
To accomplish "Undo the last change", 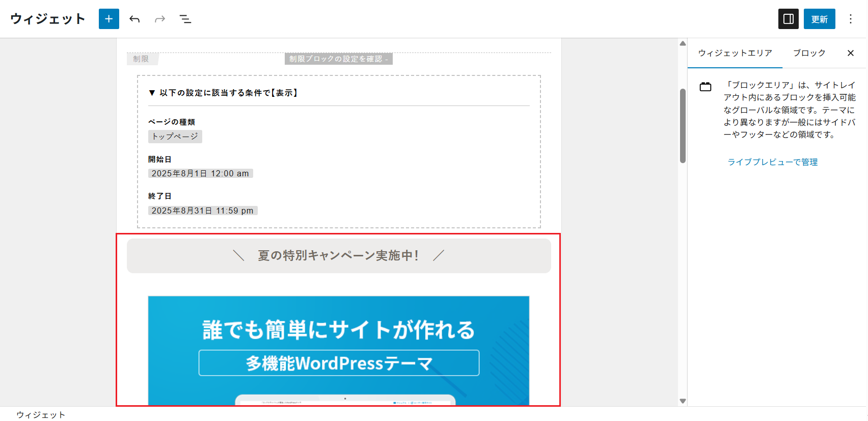I will (134, 19).
